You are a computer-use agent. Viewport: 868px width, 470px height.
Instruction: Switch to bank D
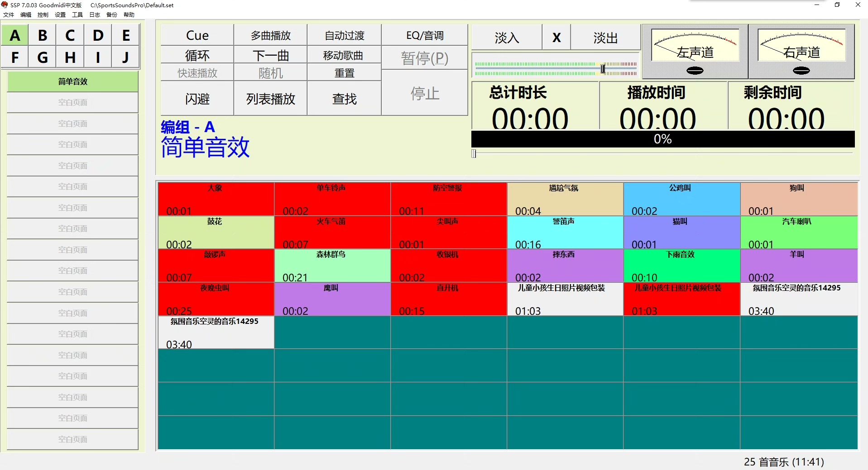click(x=98, y=35)
